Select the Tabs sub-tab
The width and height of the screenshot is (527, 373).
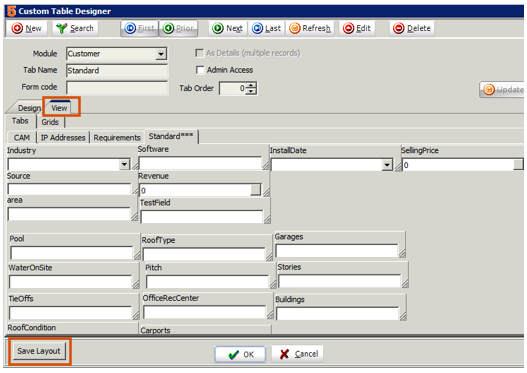tap(20, 121)
